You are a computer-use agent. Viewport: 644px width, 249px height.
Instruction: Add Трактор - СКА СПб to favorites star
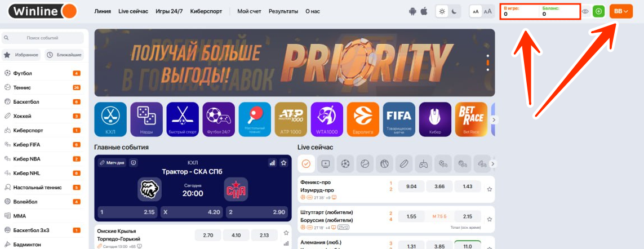(283, 163)
